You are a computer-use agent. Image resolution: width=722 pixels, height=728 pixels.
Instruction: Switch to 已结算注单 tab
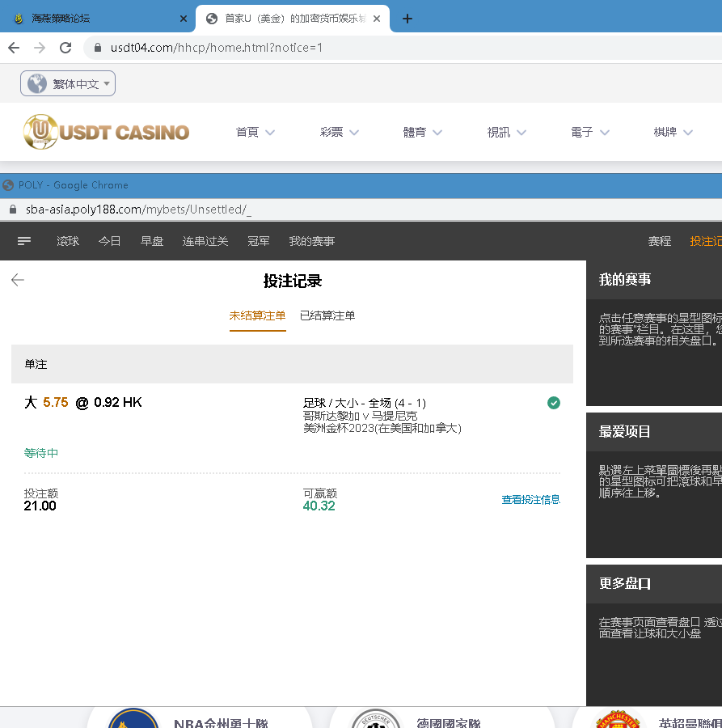(327, 315)
